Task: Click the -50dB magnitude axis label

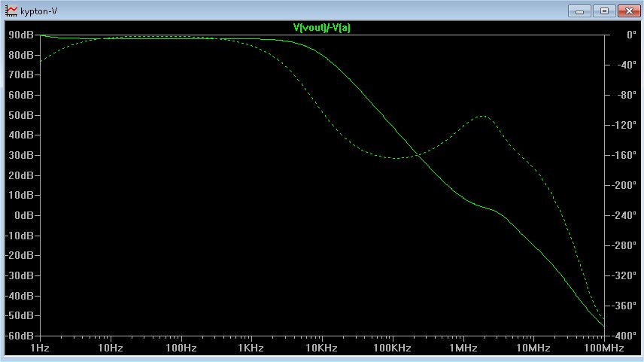Action: (20, 315)
